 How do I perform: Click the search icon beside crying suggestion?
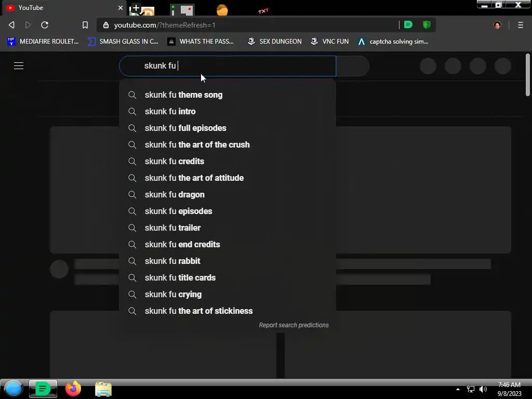132,295
